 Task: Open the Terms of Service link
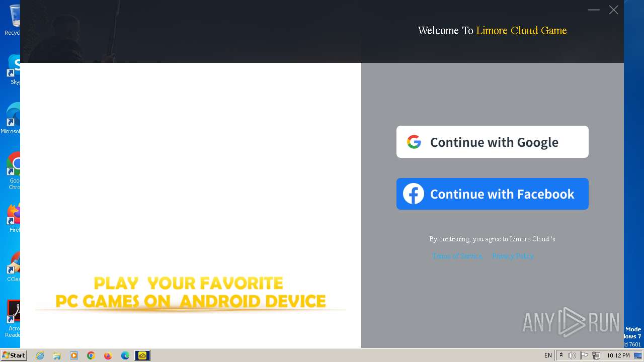pyautogui.click(x=457, y=256)
